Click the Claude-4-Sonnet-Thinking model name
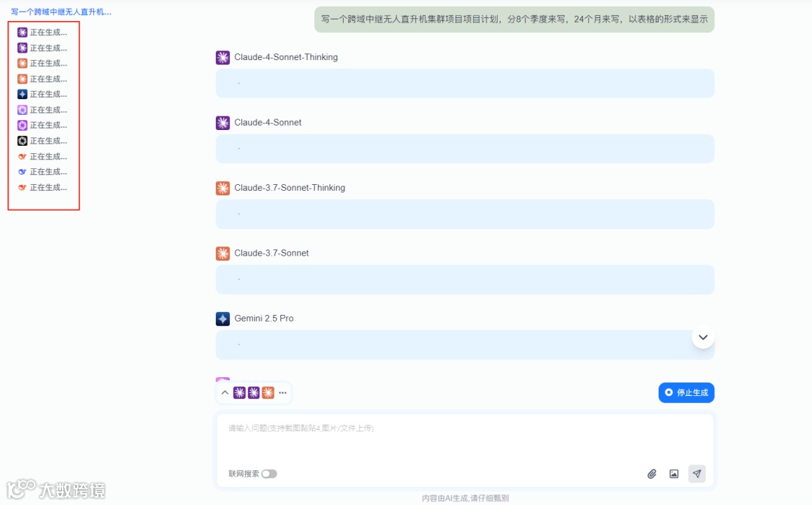The height and width of the screenshot is (505, 812). click(x=286, y=57)
